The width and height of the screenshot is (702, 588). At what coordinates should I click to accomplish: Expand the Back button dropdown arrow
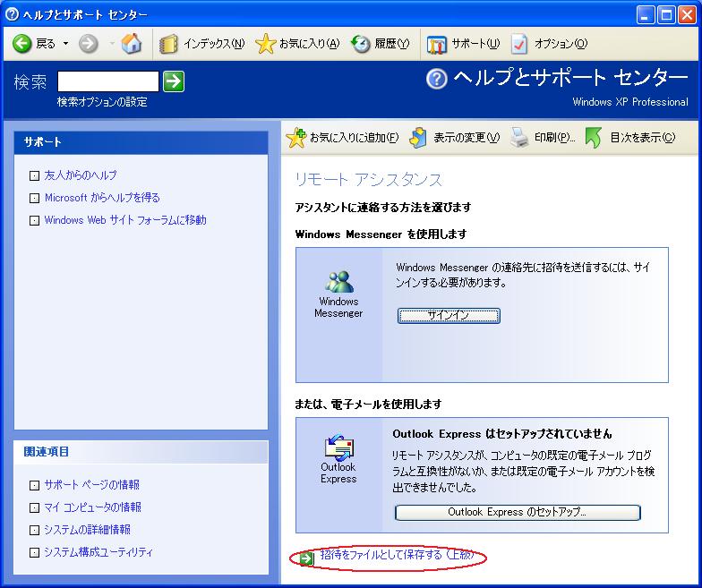coord(65,44)
